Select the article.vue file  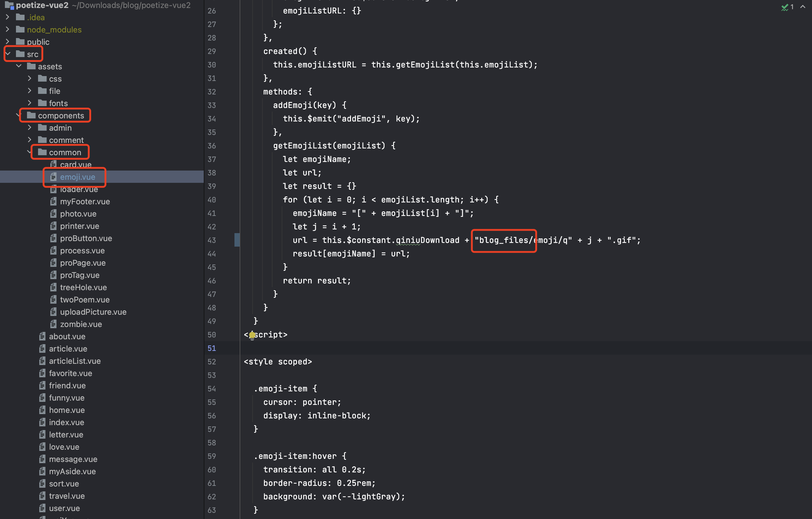coord(68,349)
